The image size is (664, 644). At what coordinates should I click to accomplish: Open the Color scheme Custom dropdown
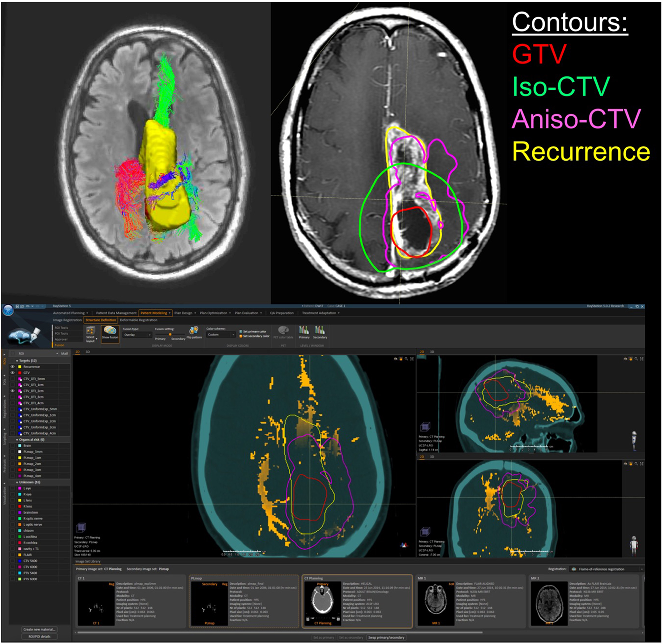[x=221, y=334]
